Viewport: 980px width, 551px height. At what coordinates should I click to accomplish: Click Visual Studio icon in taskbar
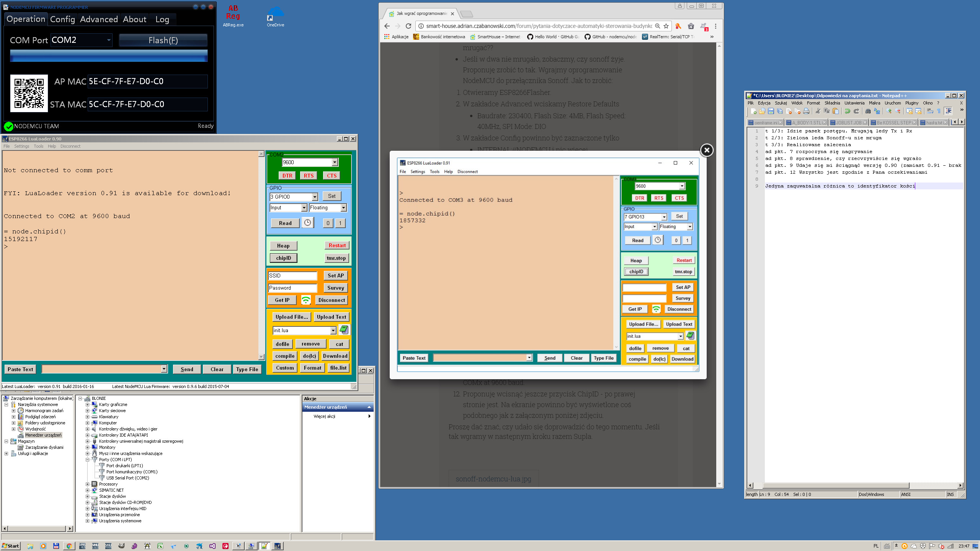point(212,546)
